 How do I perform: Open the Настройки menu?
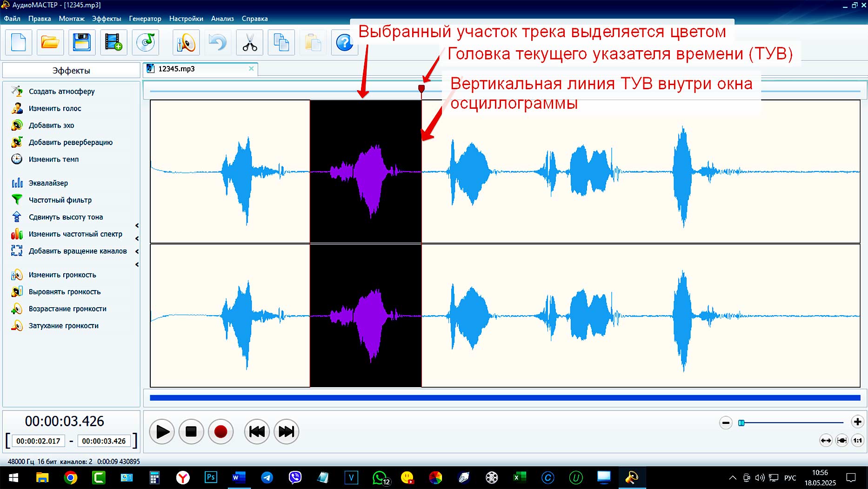[x=186, y=19]
